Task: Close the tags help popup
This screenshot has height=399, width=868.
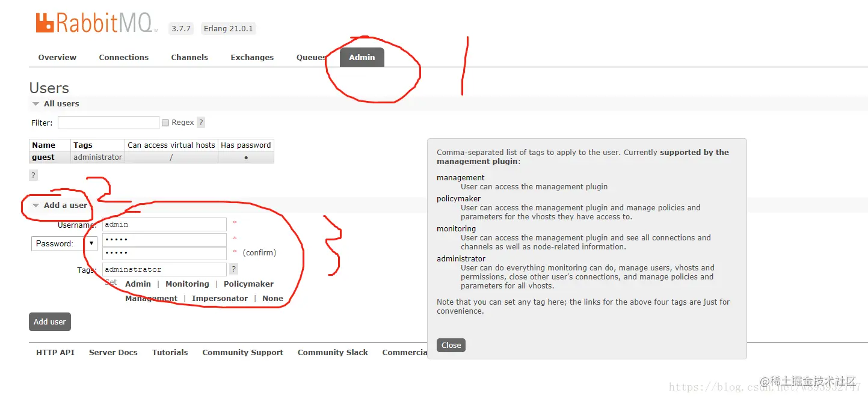Action: (x=451, y=345)
